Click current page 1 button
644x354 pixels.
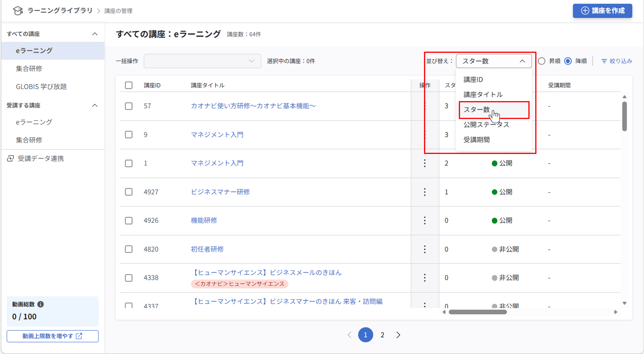tap(365, 335)
